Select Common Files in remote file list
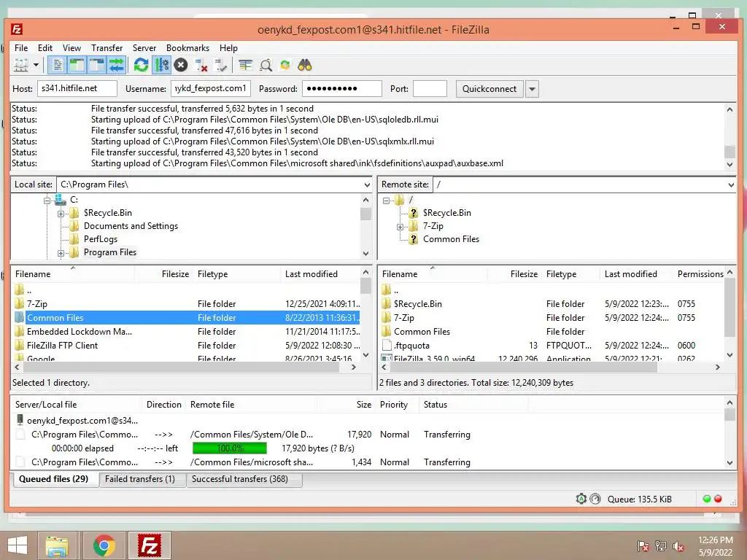This screenshot has height=560, width=747. [422, 332]
